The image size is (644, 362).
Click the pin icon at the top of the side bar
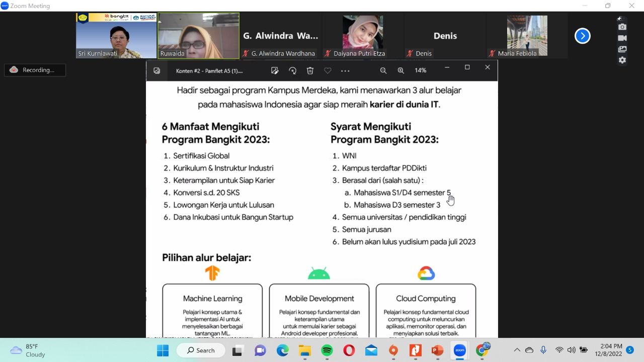coord(620,19)
